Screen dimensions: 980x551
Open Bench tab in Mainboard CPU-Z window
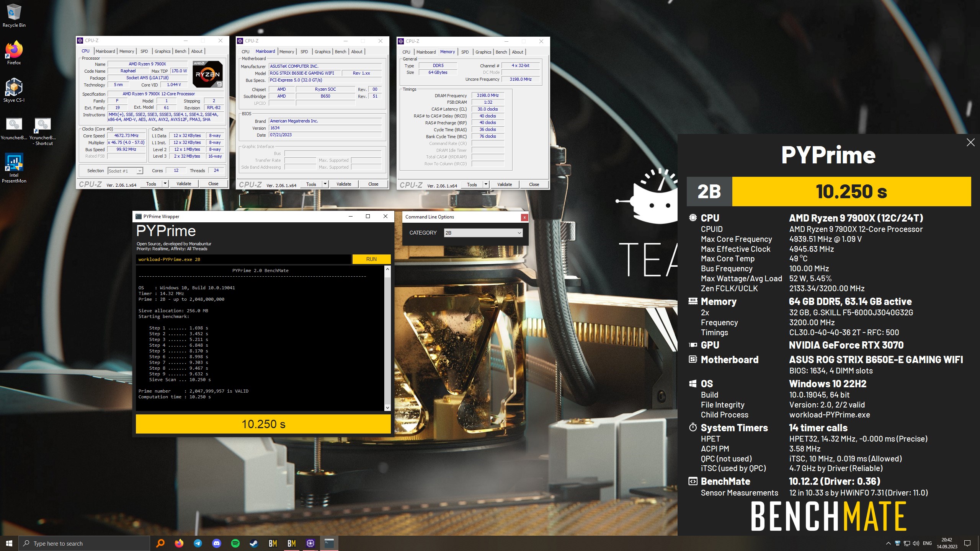340,52
